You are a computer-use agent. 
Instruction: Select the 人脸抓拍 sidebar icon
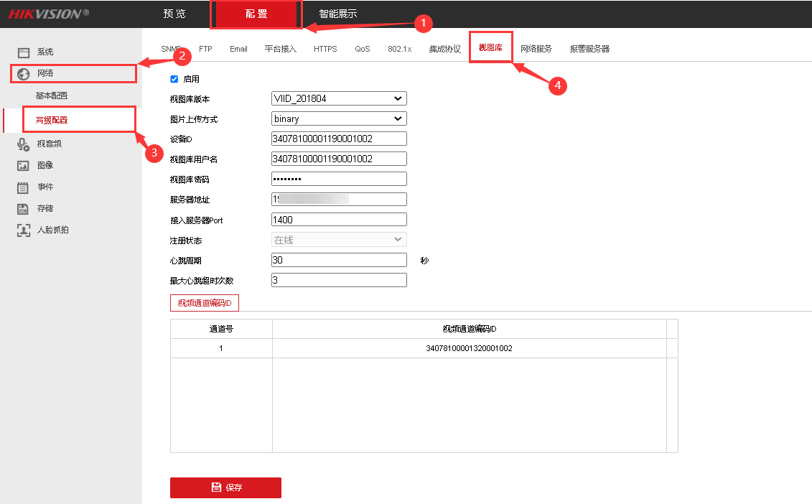[25, 230]
